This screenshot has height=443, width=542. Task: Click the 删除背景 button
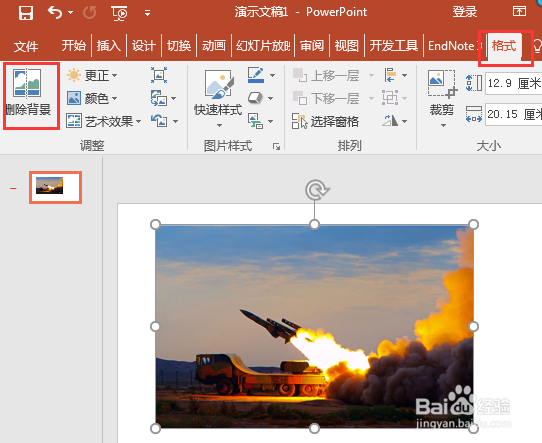(x=29, y=93)
